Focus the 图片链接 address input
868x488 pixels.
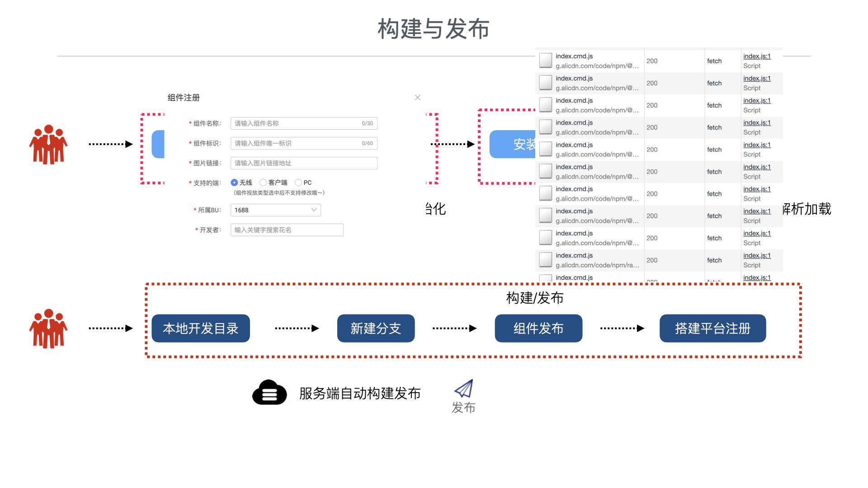(304, 163)
